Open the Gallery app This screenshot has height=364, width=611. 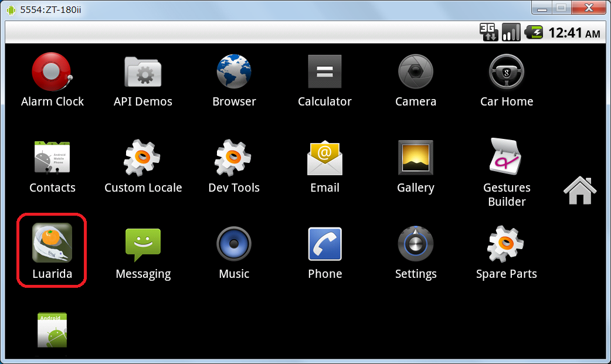point(416,158)
